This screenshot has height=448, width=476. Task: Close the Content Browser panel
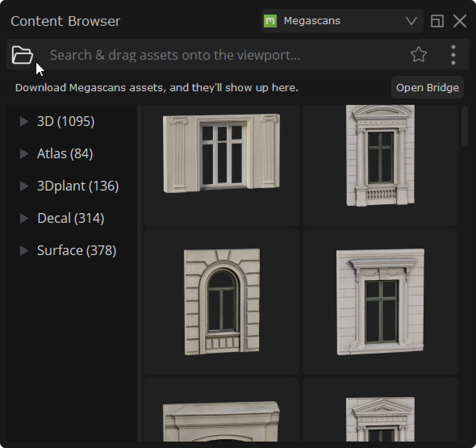(460, 21)
